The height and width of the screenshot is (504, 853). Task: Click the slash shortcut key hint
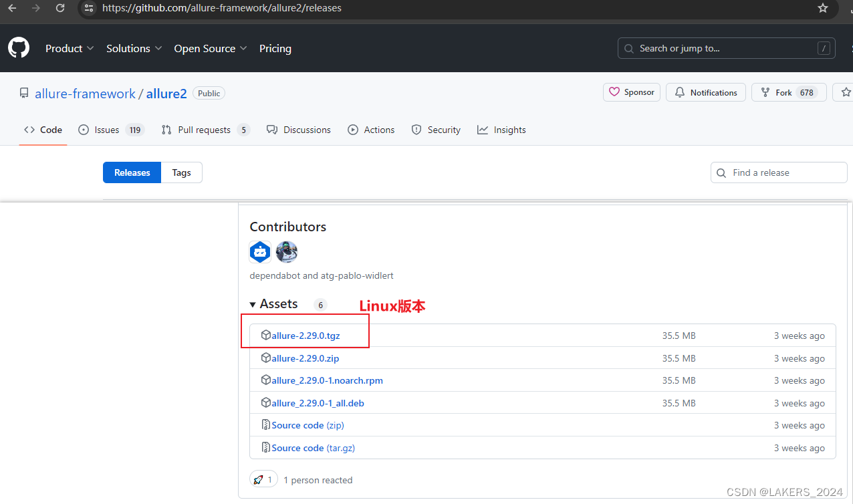824,48
